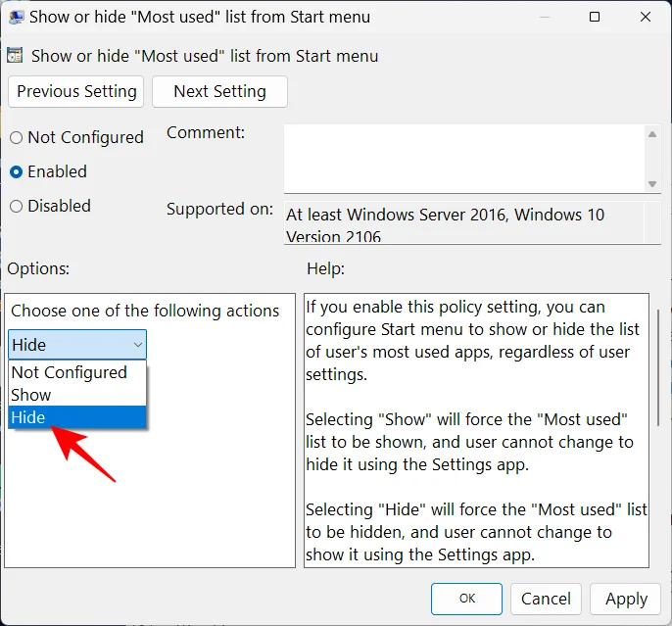Click the Comment box scroll up arrow

[652, 134]
